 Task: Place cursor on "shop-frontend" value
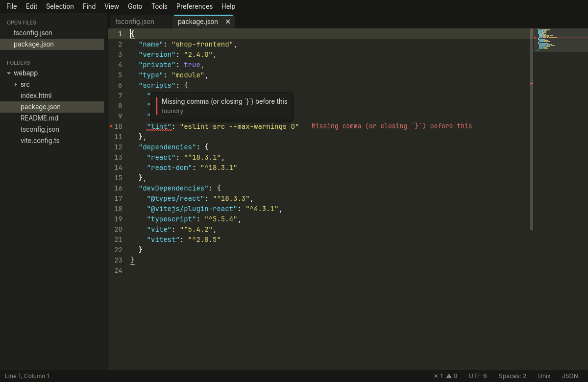tap(202, 44)
